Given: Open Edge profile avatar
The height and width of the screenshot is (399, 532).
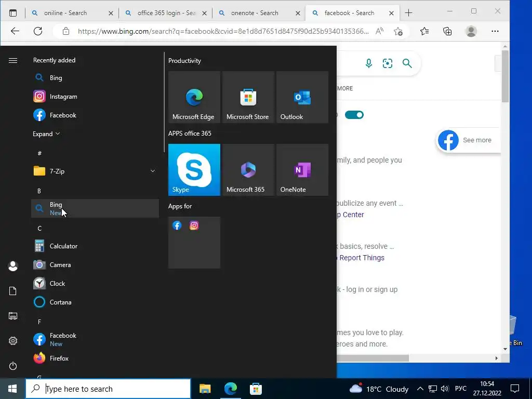Looking at the screenshot, I should 471,31.
